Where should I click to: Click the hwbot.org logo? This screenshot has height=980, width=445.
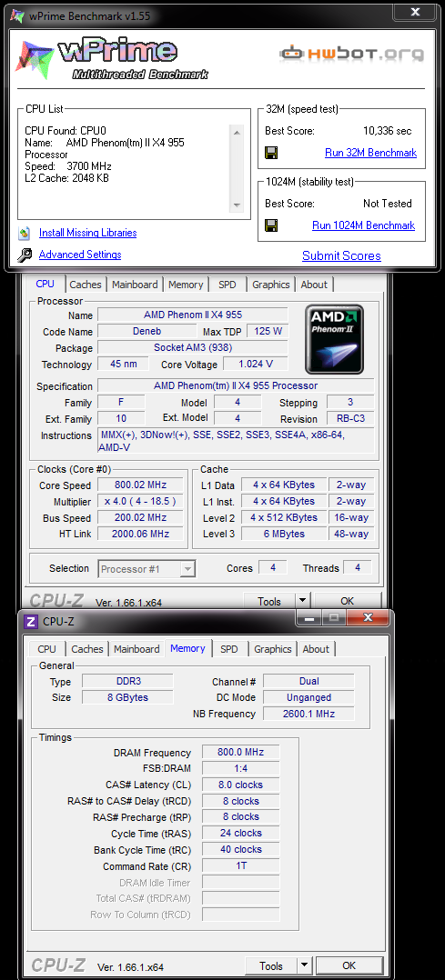(352, 53)
